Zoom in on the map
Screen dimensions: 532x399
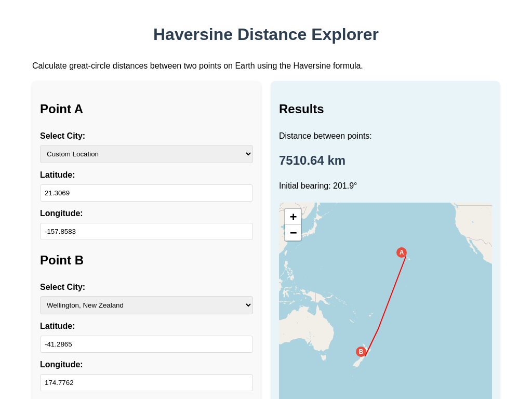[293, 217]
